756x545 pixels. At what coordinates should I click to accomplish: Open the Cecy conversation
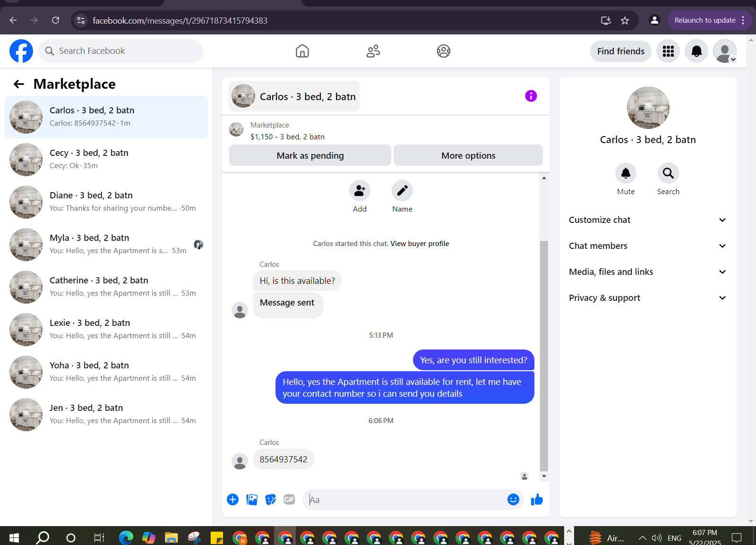(x=106, y=160)
